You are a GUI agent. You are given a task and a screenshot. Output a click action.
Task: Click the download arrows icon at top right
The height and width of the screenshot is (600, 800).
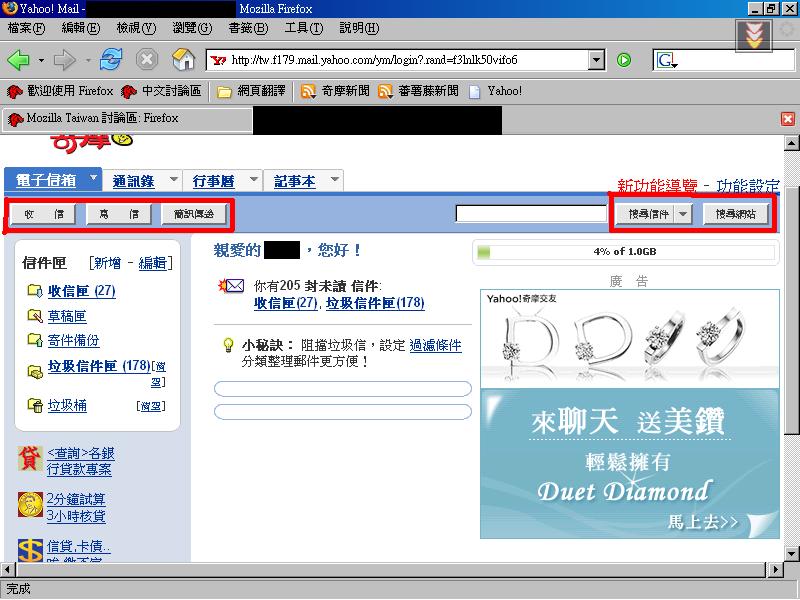tap(754, 36)
